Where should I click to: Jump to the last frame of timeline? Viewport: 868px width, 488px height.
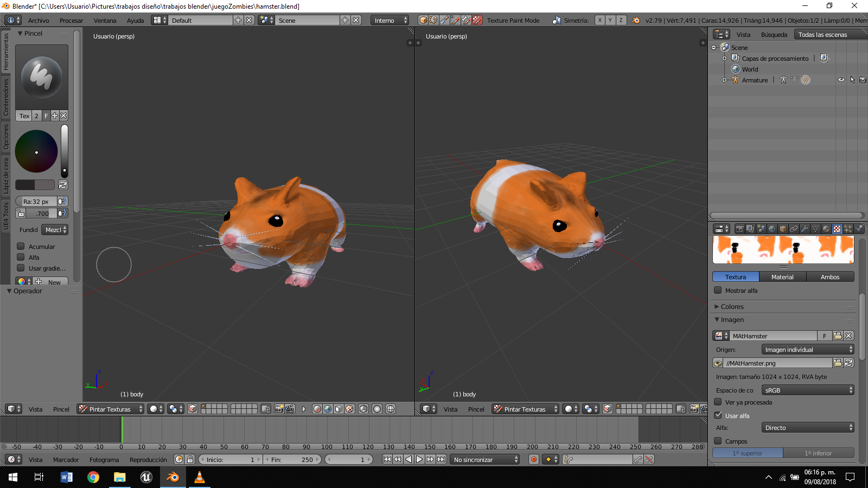tap(441, 459)
